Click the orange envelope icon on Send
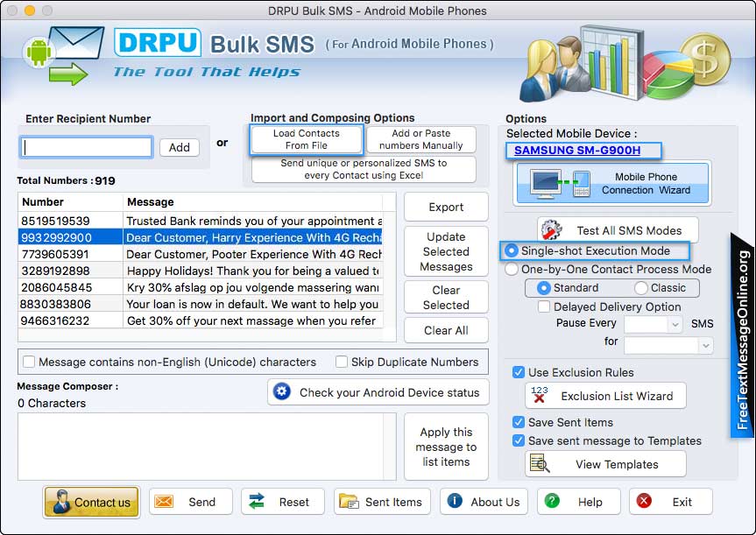This screenshot has width=756, height=535. tap(164, 502)
